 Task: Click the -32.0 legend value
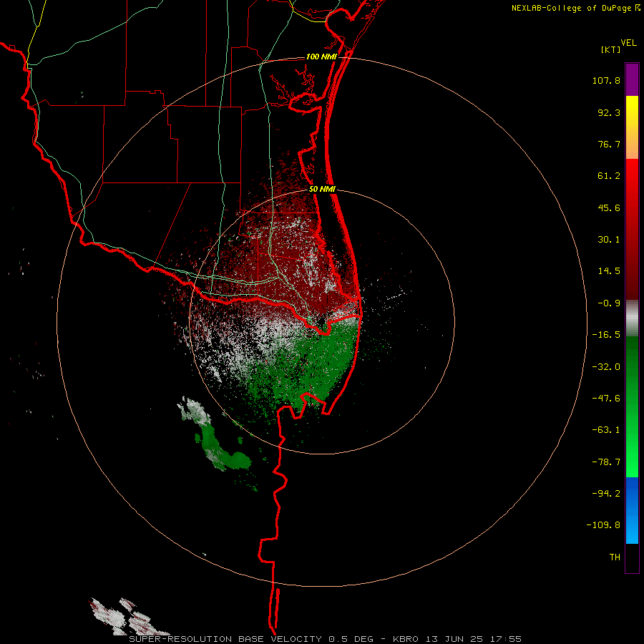(606, 367)
